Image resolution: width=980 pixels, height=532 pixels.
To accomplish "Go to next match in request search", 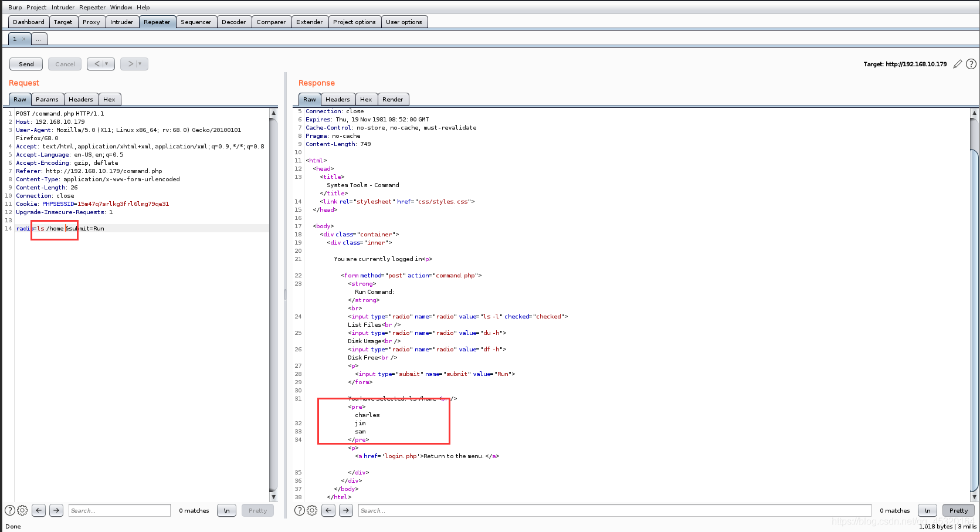I will (x=56, y=510).
